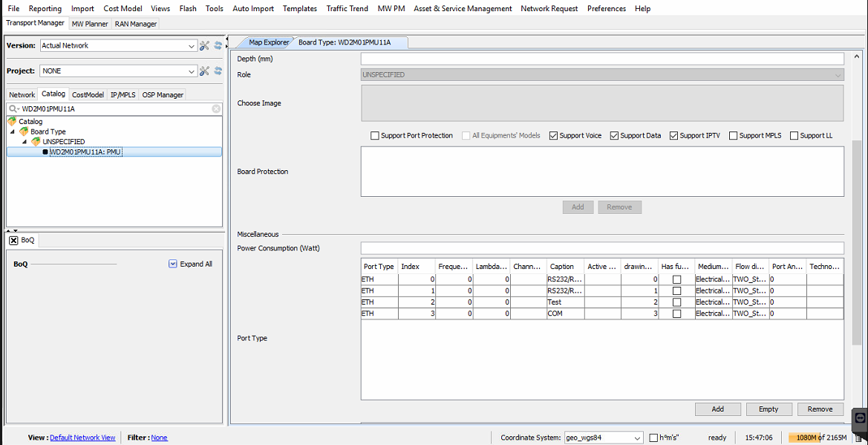Click the Project settings tools icon

coord(205,71)
